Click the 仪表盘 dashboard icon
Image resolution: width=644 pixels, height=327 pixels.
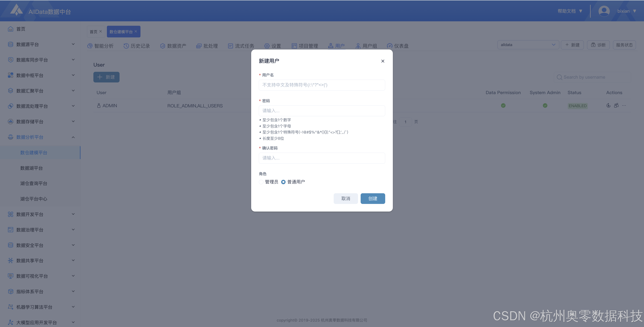pos(389,46)
